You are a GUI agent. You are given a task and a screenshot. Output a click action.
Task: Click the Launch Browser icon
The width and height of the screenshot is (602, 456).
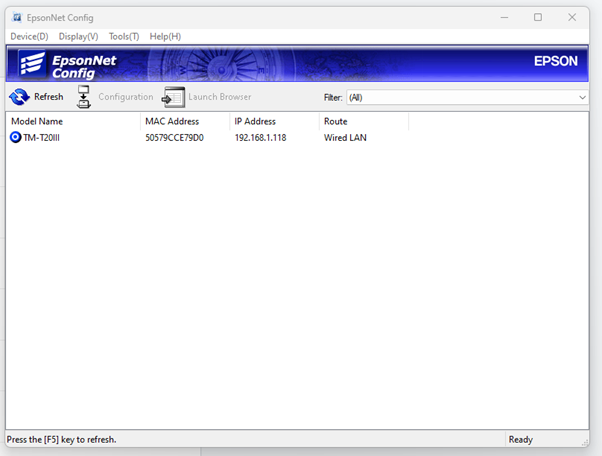point(173,97)
